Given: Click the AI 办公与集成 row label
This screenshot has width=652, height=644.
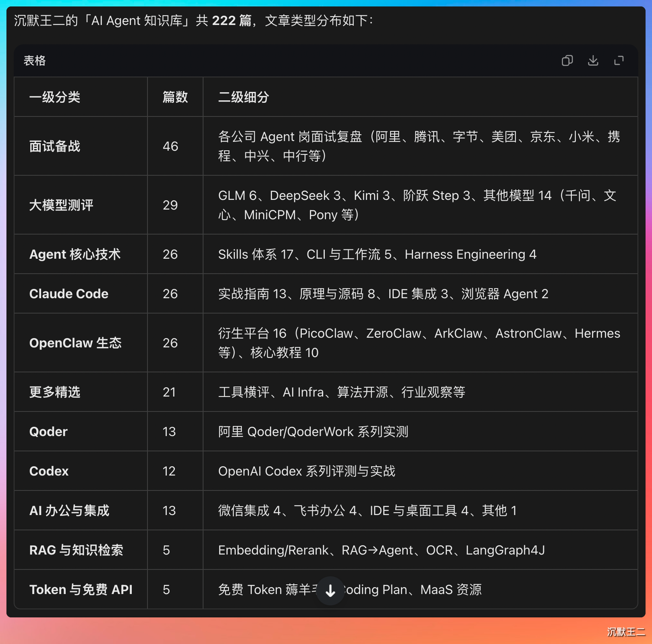Looking at the screenshot, I should (69, 510).
